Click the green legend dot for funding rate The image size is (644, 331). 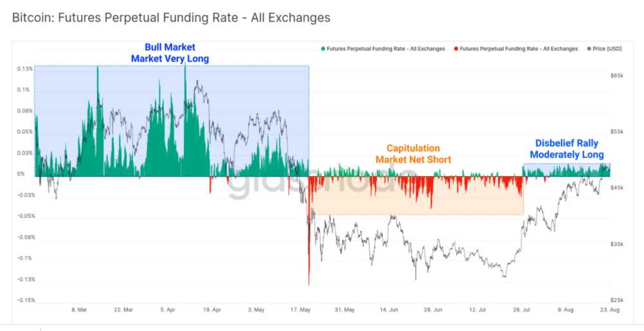[323, 49]
